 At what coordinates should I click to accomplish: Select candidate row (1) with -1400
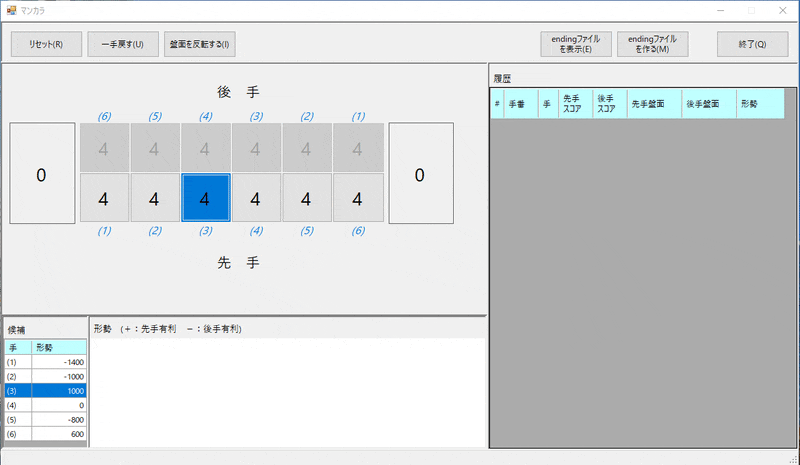pyautogui.click(x=46, y=362)
